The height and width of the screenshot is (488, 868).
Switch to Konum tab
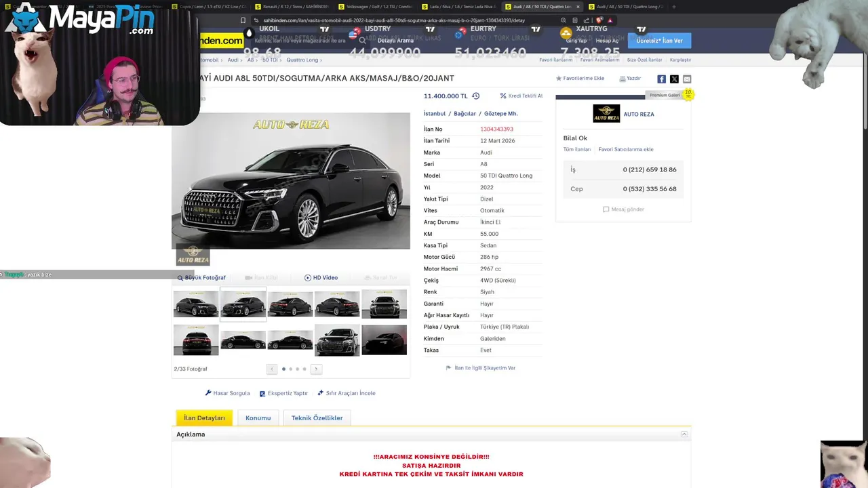coord(258,418)
